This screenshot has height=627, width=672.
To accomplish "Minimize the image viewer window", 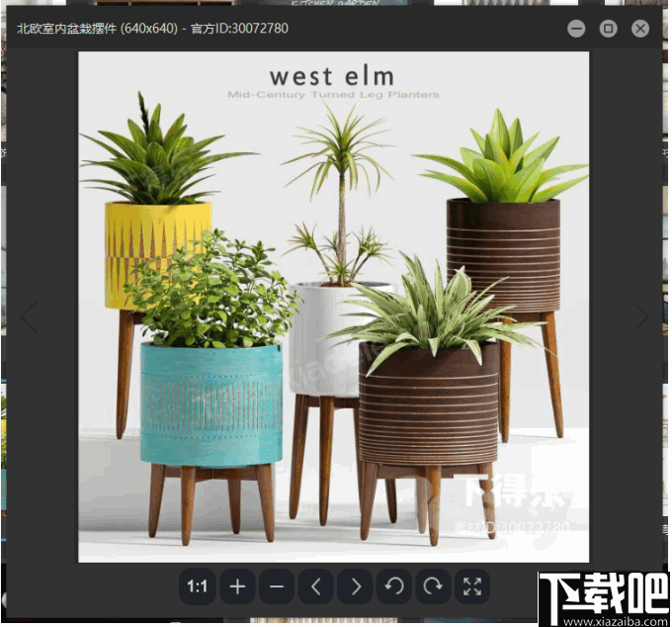I will [576, 29].
